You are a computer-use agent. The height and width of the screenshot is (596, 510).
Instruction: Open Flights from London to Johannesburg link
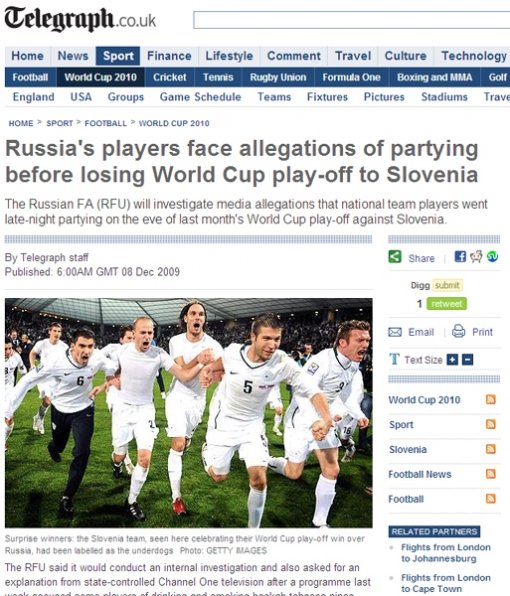(446, 553)
